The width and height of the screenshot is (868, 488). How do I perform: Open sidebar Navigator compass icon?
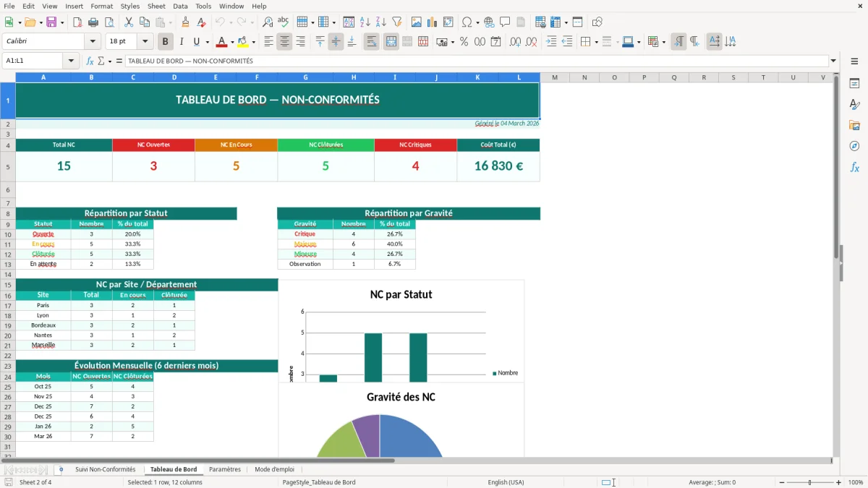pyautogui.click(x=854, y=146)
